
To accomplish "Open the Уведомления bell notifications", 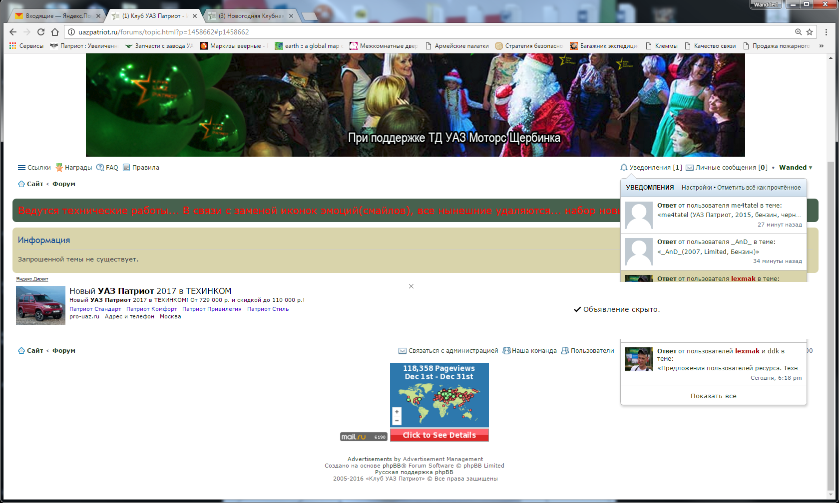I will pos(651,168).
